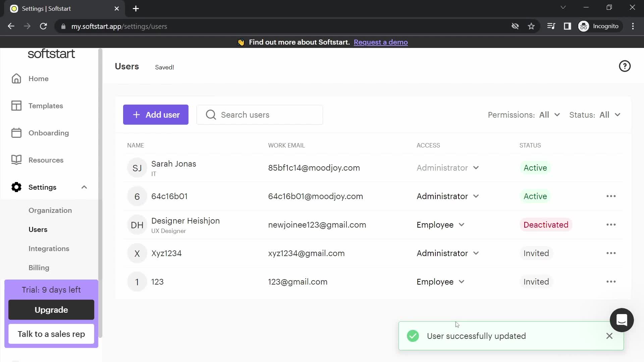Click the search users icon
644x362 pixels.
[211, 115]
